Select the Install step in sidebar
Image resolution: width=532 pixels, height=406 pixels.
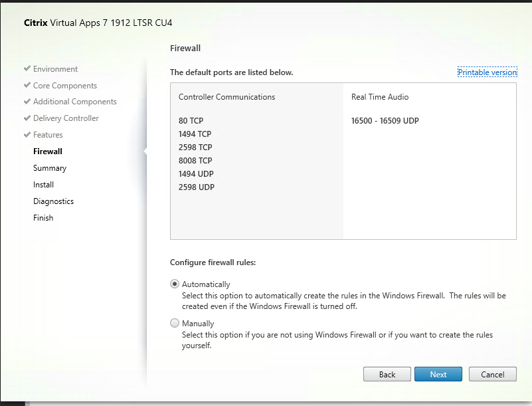[x=43, y=185]
